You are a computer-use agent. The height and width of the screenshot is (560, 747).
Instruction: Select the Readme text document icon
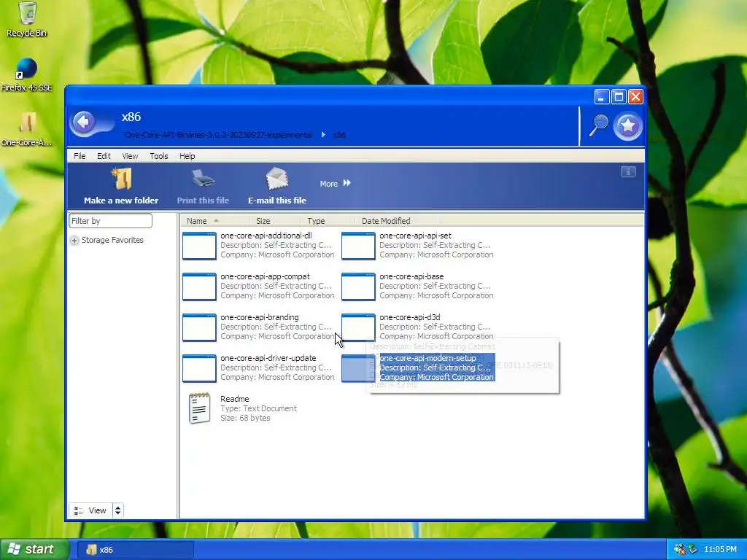(199, 408)
